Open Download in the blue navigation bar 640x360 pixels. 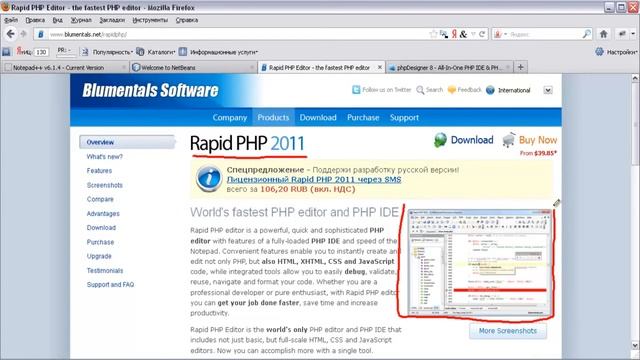(x=318, y=118)
